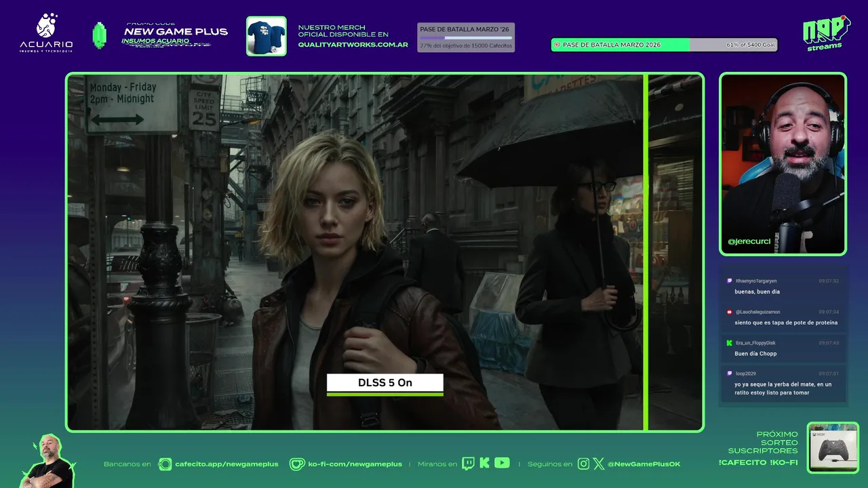This screenshot has width=868, height=488.
Task: Click the Pase de Batalla Marzo '26 Cafecitos bar
Action: click(465, 37)
